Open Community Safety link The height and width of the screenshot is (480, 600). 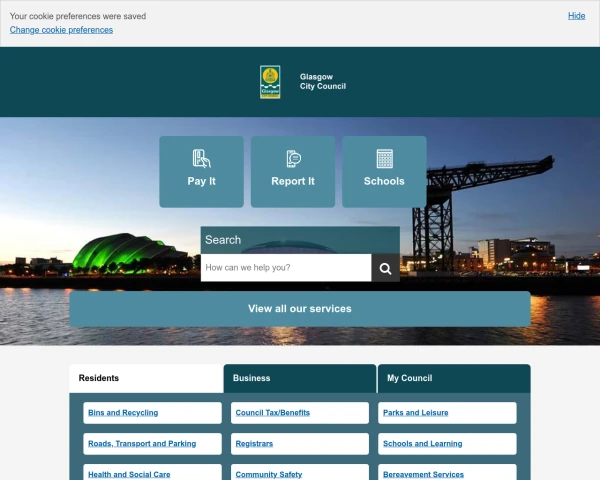tap(268, 474)
